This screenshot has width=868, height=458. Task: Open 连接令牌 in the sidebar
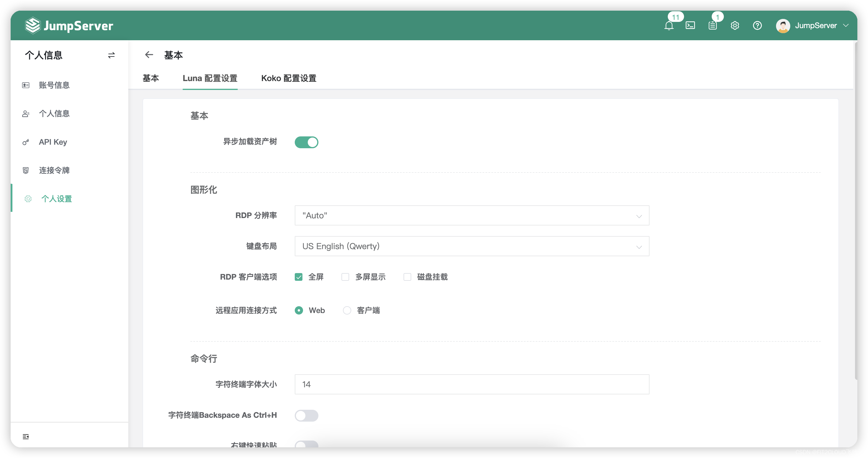(54, 170)
